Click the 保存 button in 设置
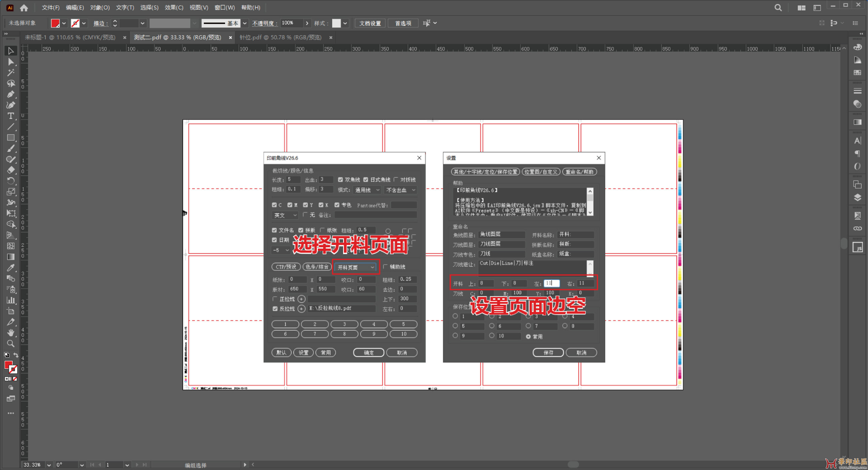Viewport: 868px width, 470px height. click(x=548, y=352)
